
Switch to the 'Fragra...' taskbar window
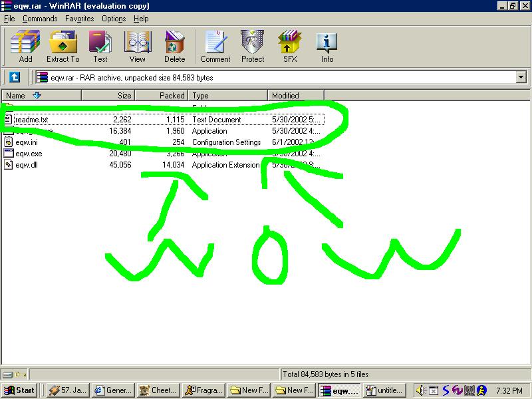tap(203, 390)
